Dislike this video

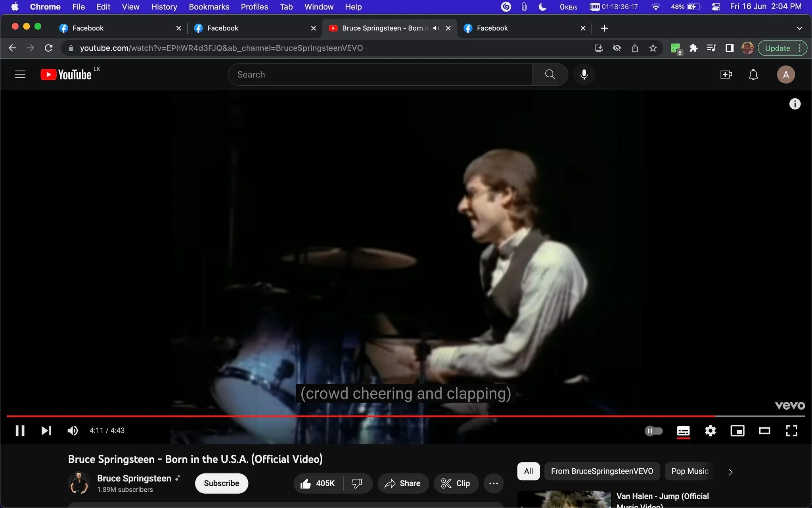(357, 483)
